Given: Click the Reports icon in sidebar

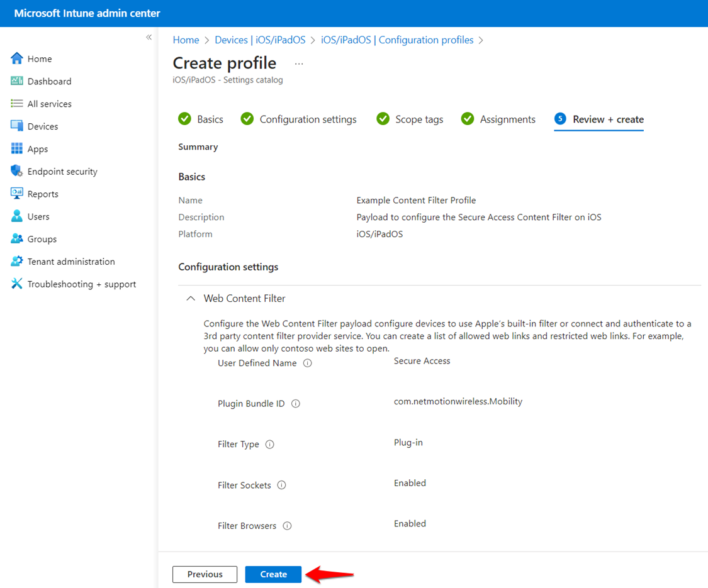Looking at the screenshot, I should click(17, 194).
